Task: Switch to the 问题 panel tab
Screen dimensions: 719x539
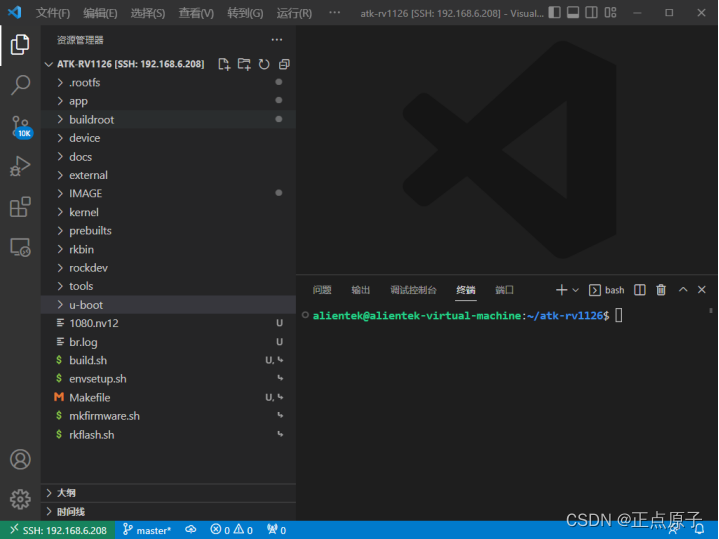Action: point(322,290)
